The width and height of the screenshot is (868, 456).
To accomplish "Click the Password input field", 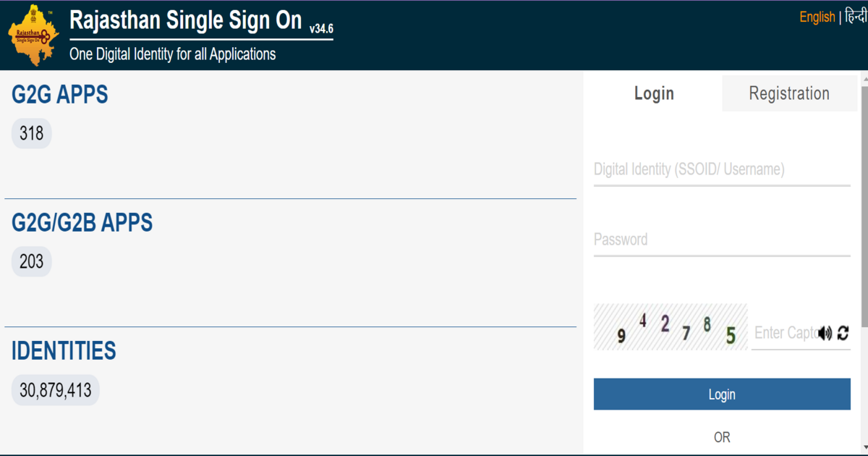I will (721, 239).
